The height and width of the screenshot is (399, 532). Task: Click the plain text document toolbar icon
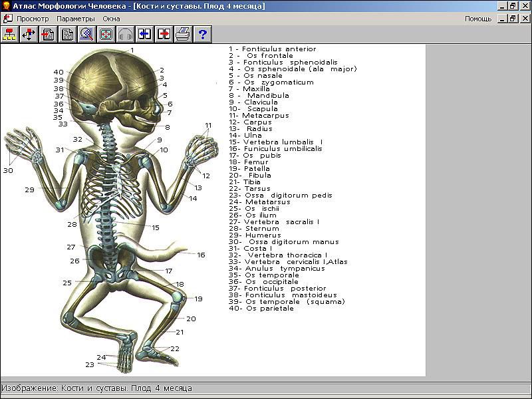point(67,34)
